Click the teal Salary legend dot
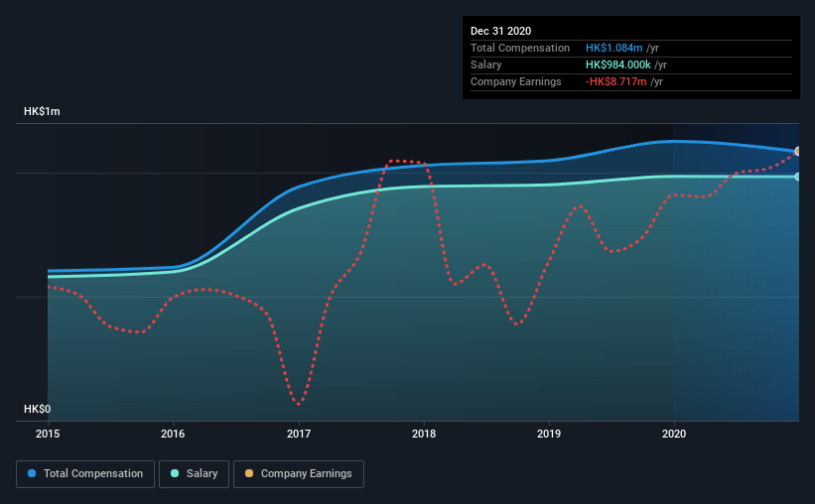815x504 pixels. 175,473
